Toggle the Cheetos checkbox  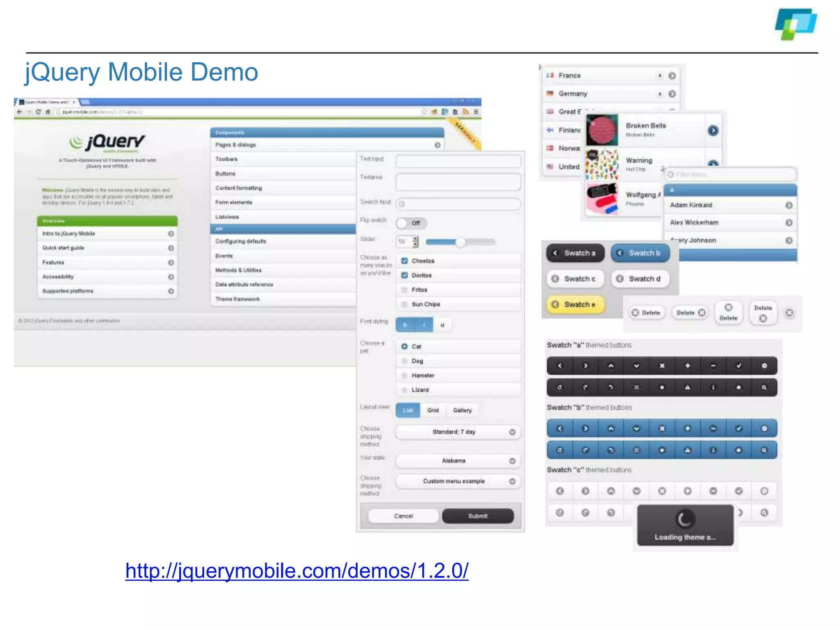pyautogui.click(x=404, y=261)
